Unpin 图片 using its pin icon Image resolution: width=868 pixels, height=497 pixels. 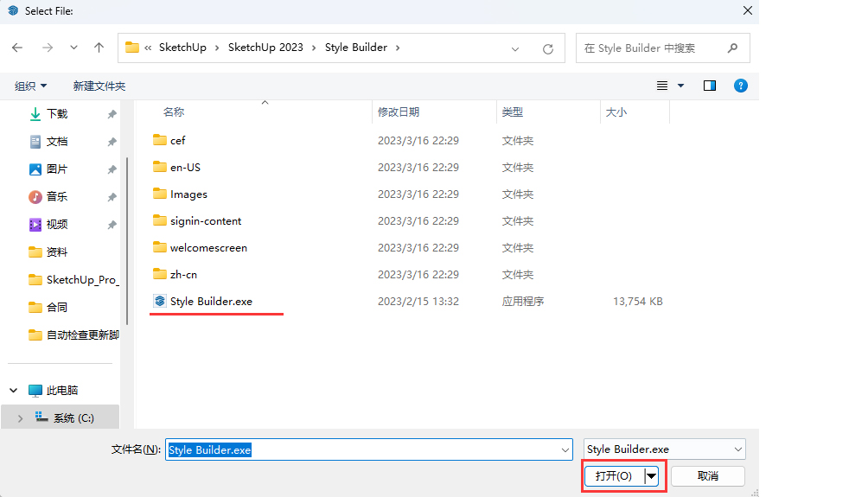tap(112, 169)
